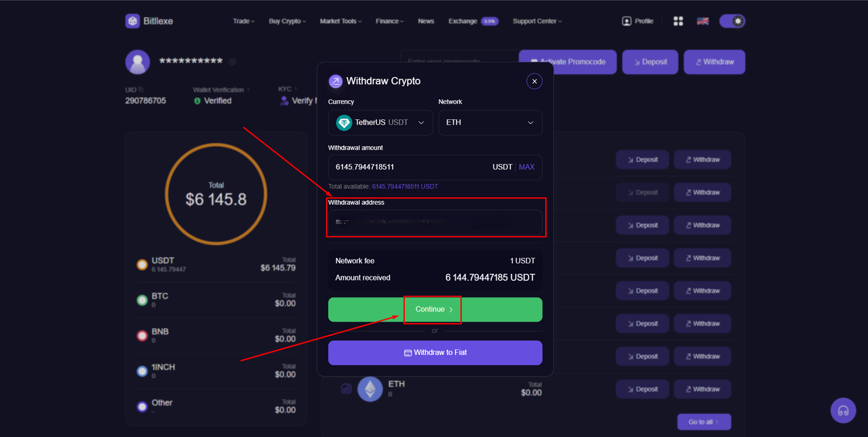Click the chart icon left of the ETH coin
The width and height of the screenshot is (868, 437).
point(346,389)
